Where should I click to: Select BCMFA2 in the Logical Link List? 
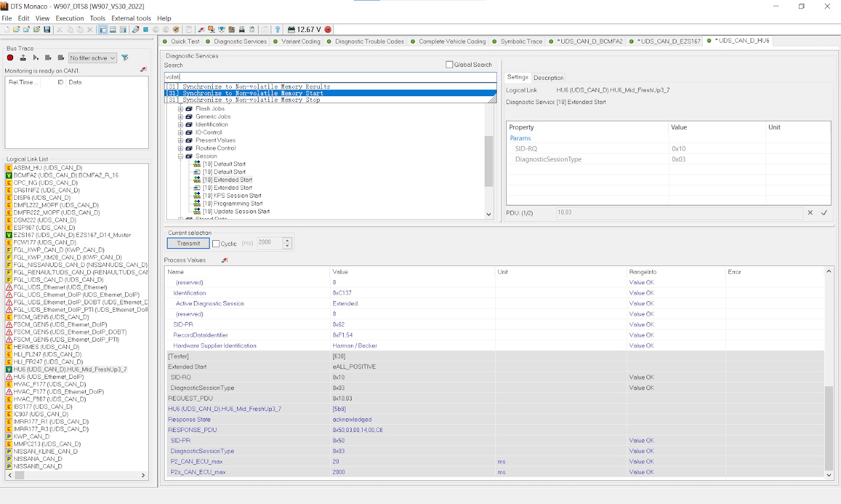point(66,175)
